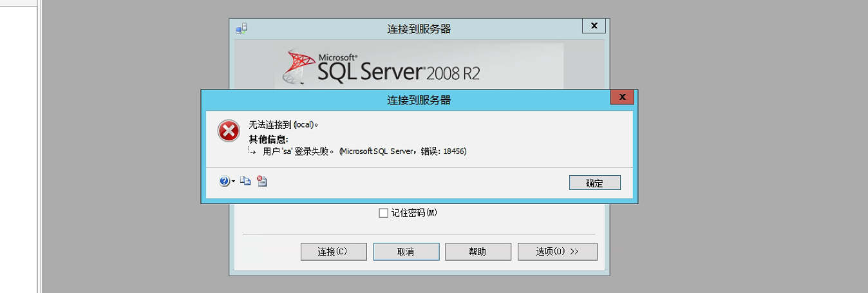The image size is (868, 293).
Task: Expand options with 选项(O) >> button
Action: pyautogui.click(x=558, y=251)
